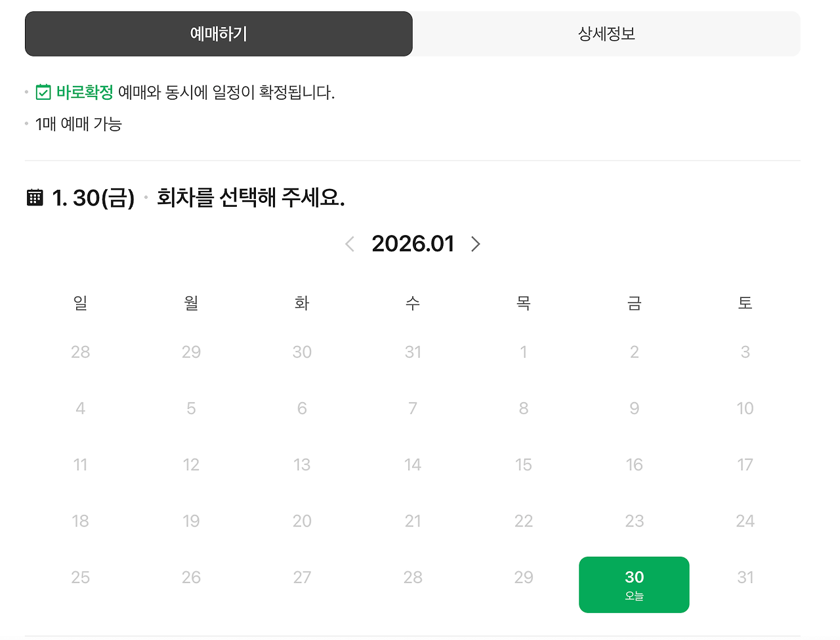Go to previous month with left arrow
The image size is (840, 640).
pos(350,244)
